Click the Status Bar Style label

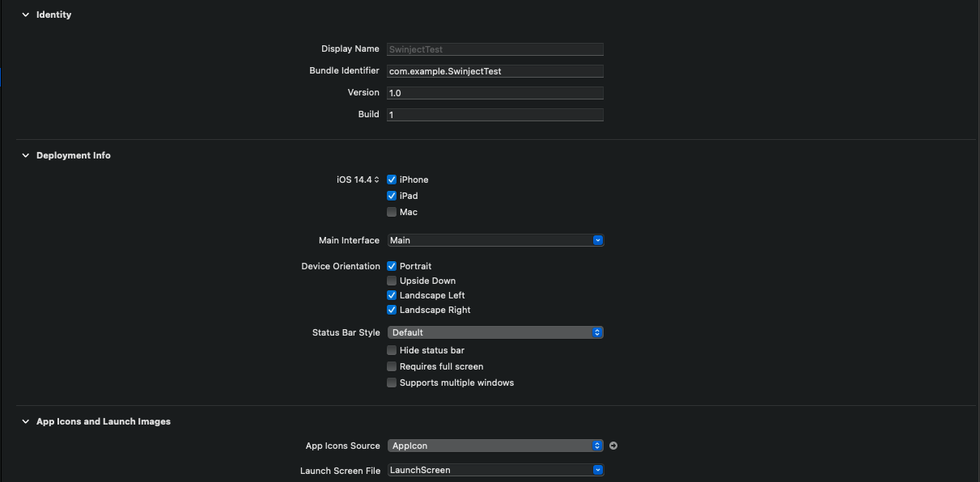click(346, 332)
